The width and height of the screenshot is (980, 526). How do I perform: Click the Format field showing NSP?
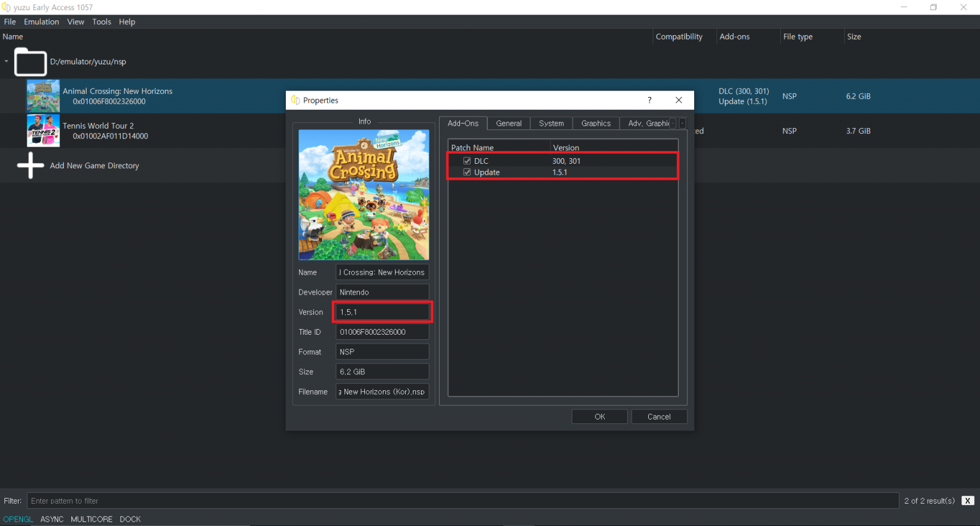(382, 351)
